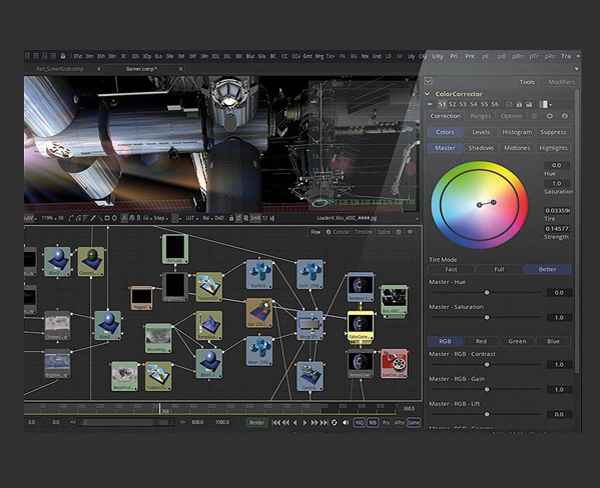Select the Camera node in the flow
This screenshot has width=600, height=488.
pyautogui.click(x=310, y=377)
